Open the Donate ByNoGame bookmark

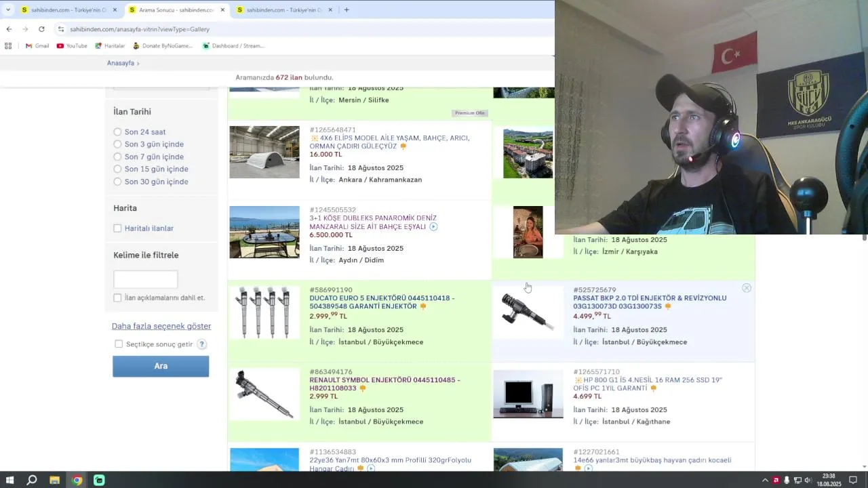click(x=163, y=46)
